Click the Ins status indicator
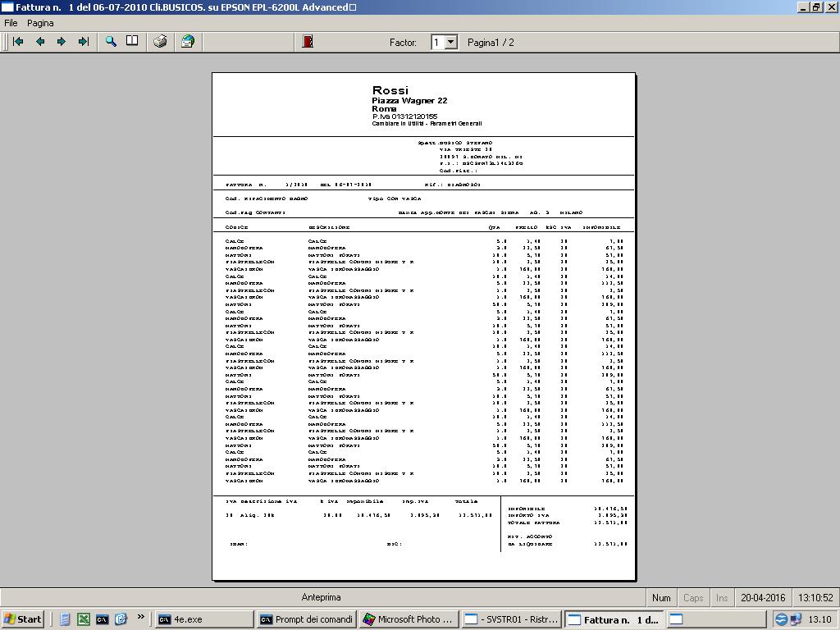 pyautogui.click(x=722, y=597)
